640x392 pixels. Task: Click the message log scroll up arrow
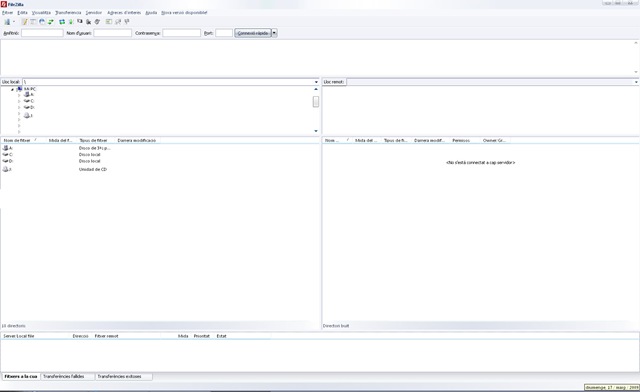636,43
